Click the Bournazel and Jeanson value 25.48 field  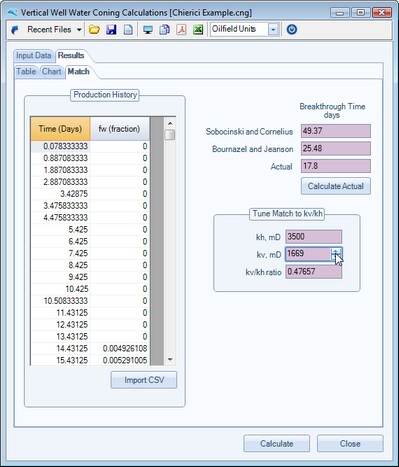(x=336, y=149)
